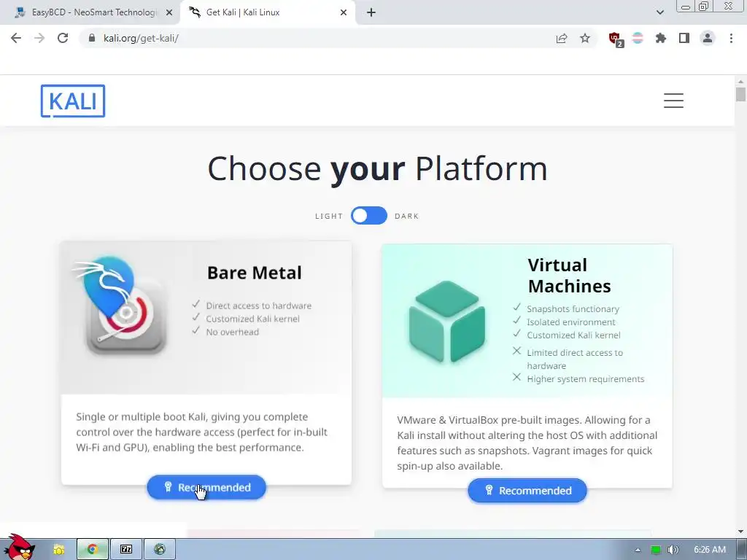Image resolution: width=747 pixels, height=560 pixels.
Task: Click the 'Choose your Platform' heading
Action: pos(377,168)
